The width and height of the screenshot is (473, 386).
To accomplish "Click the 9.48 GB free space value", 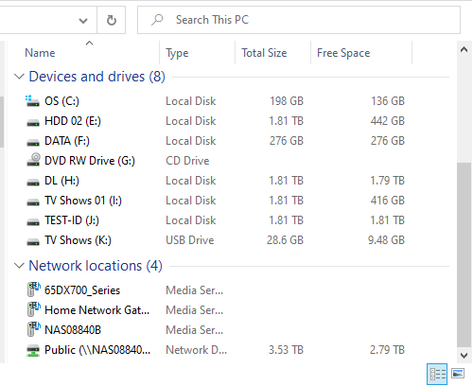I will [386, 240].
